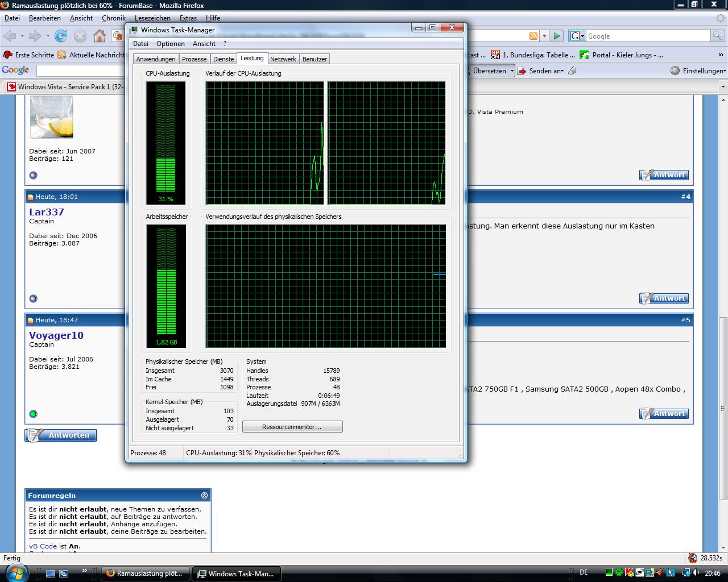Image resolution: width=728 pixels, height=582 pixels.
Task: Click magnifier search icon in Google box
Action: 718,36
